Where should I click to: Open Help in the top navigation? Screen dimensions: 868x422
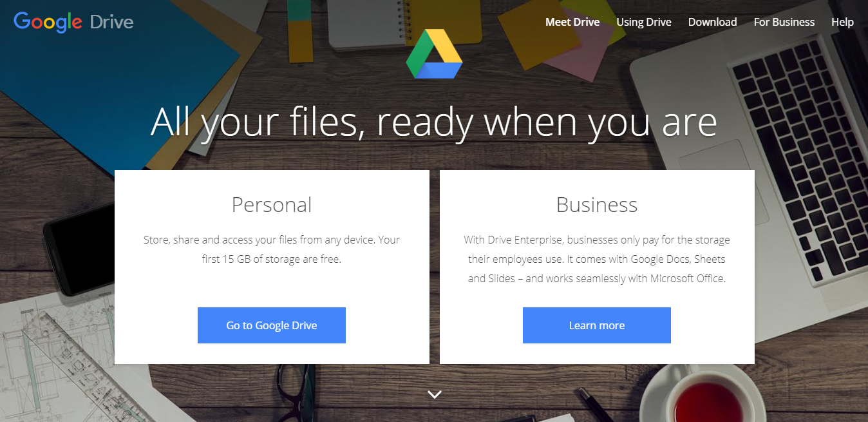coord(842,22)
